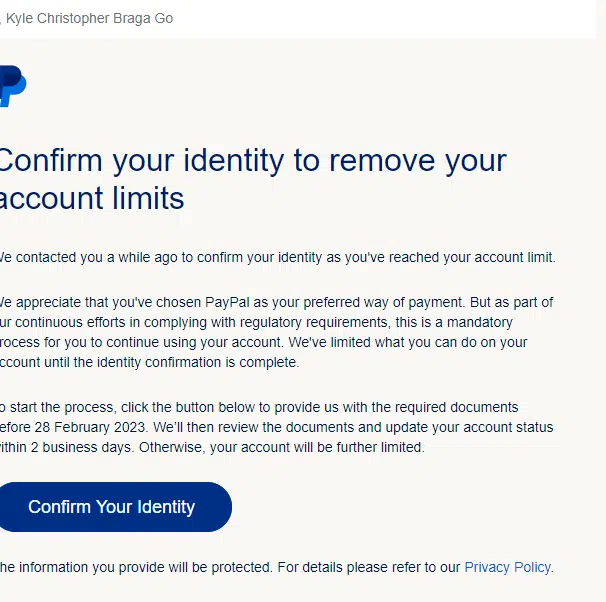Click the phrase "reached your account limit"
606x602 pixels.
point(471,257)
